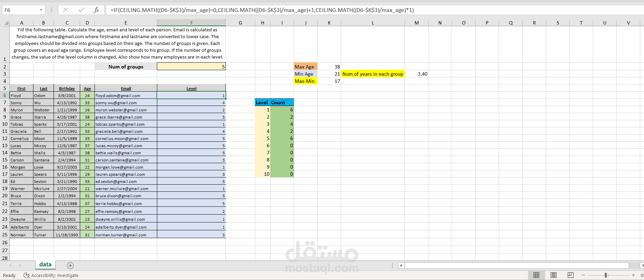Click the Count header in the summary table

click(x=282, y=103)
